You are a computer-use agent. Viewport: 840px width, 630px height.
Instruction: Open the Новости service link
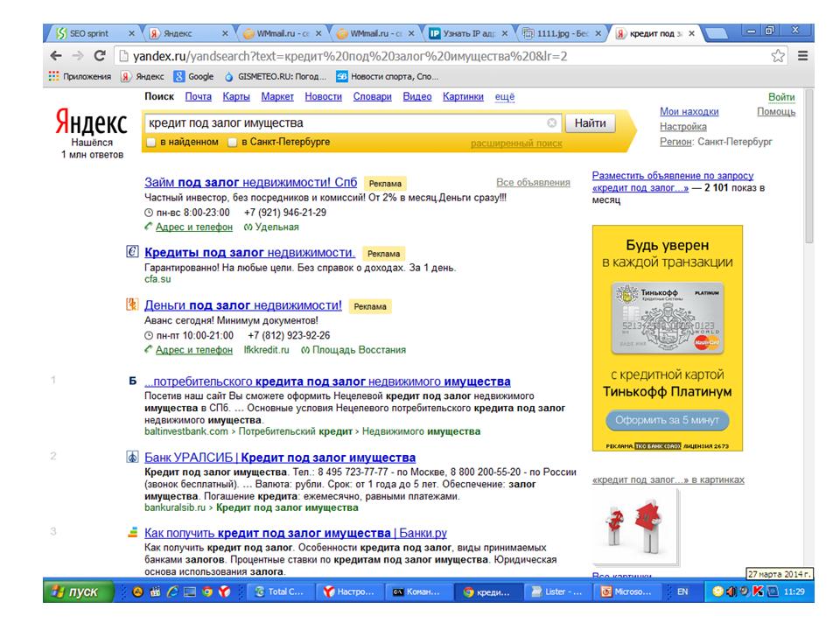pos(324,97)
